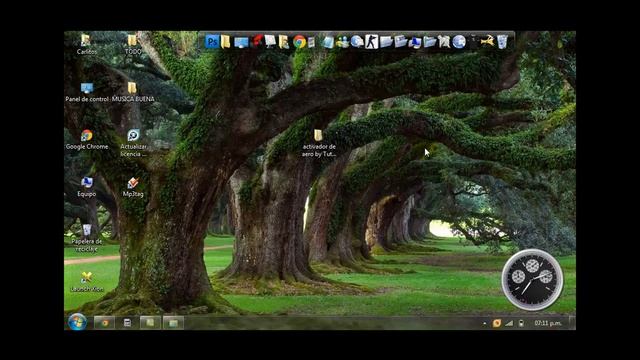640x360 pixels.
Task: Open the Recycle Bin in the dock
Action: point(502,42)
